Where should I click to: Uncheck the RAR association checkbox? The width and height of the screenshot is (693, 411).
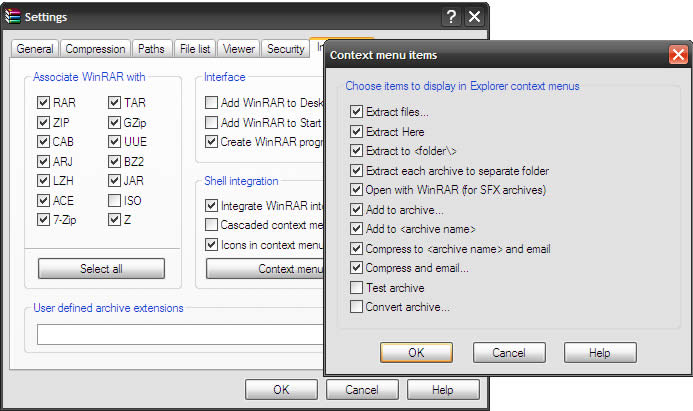pyautogui.click(x=43, y=103)
